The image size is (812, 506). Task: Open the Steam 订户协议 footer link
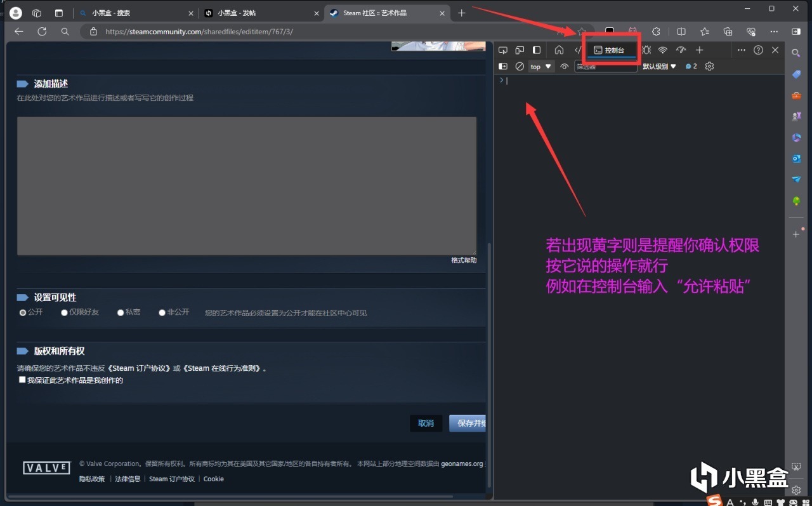coord(172,479)
